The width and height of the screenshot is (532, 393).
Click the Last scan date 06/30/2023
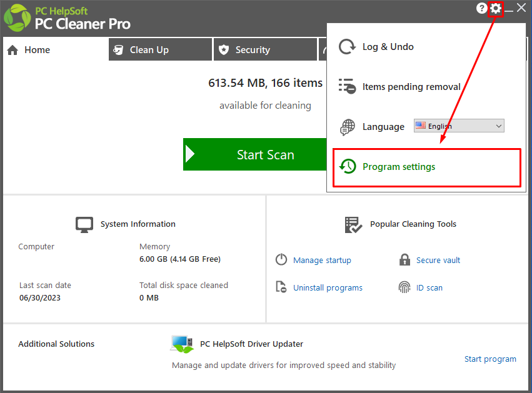tap(39, 297)
